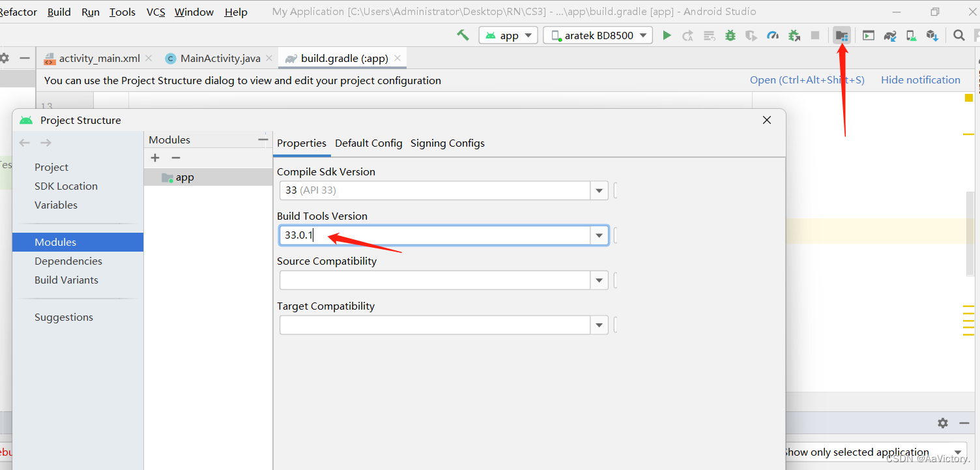Select the build.gradle (:app) editor tab
The height and width of the screenshot is (470, 980).
pos(344,58)
